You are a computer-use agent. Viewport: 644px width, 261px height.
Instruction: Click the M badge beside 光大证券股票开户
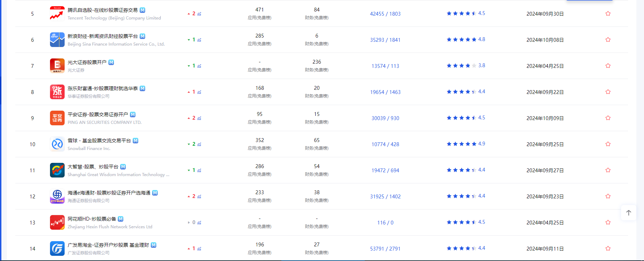click(111, 62)
